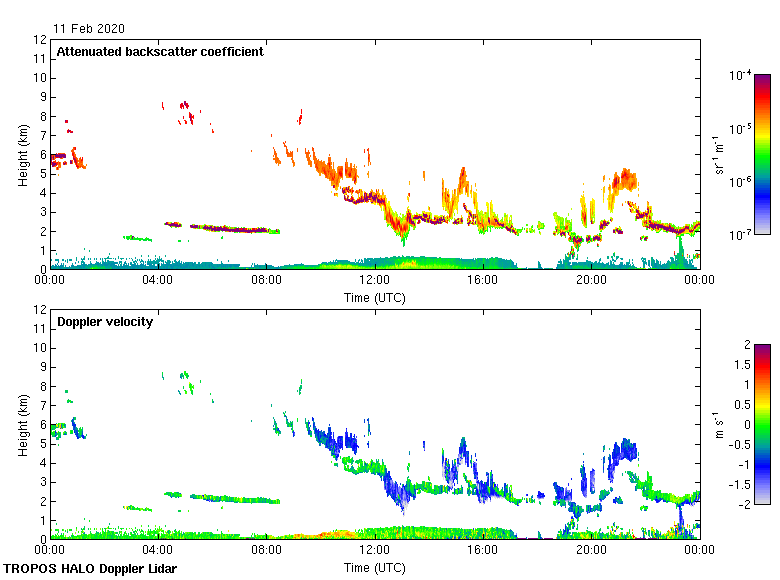Click the Doppler velocity colorbar in the lower plot

point(762,424)
